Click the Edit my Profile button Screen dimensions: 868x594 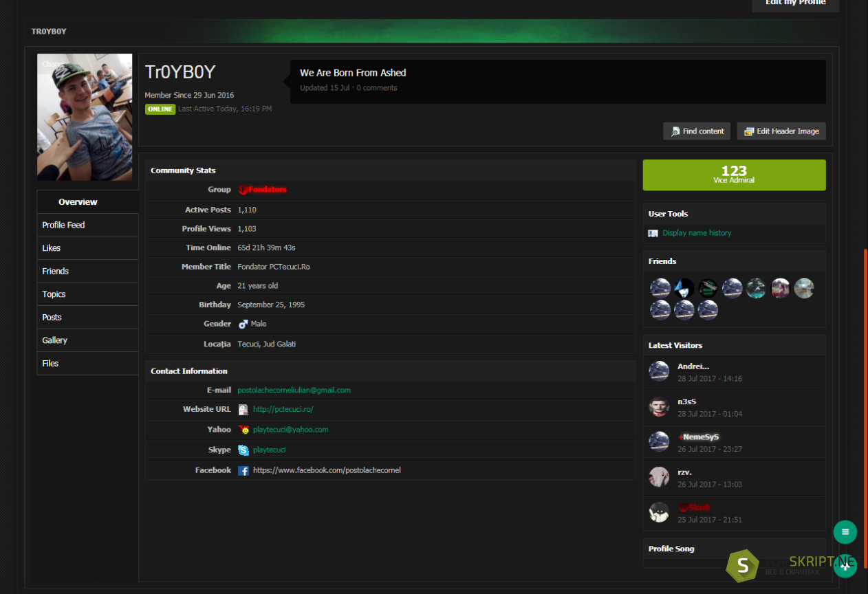click(796, 3)
